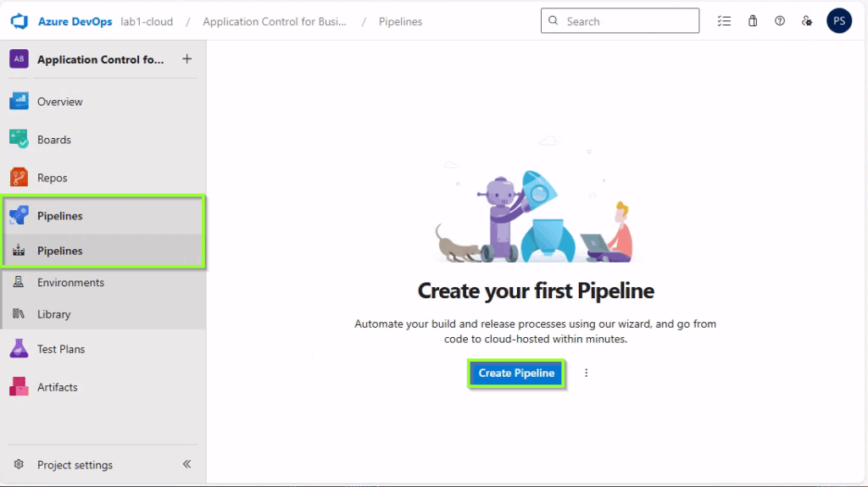Screen dimensions: 868x487
Task: Select Library in the Pipelines submenu
Action: (53, 314)
